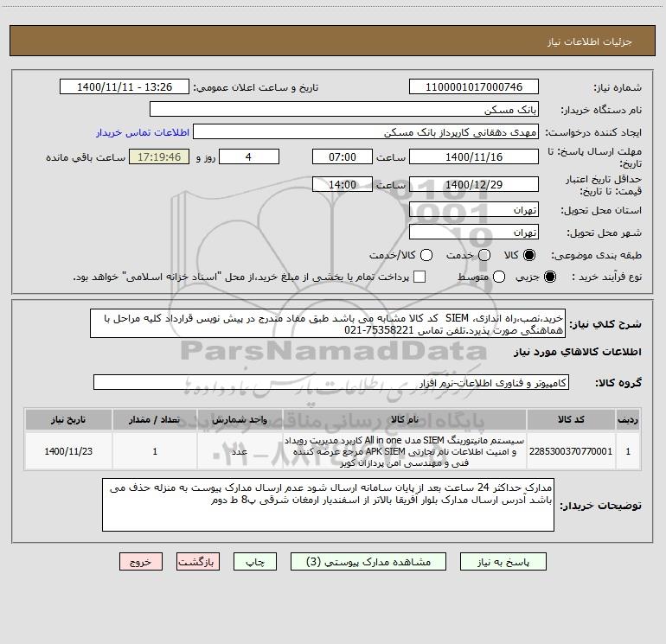Click the SIEM product name cell

[x=405, y=451]
